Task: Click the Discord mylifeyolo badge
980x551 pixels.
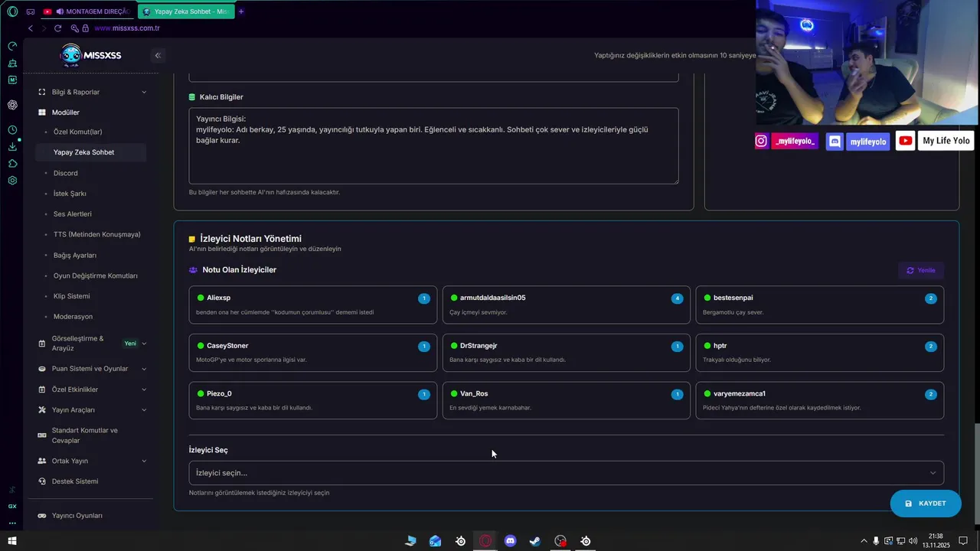Action: coord(858,141)
